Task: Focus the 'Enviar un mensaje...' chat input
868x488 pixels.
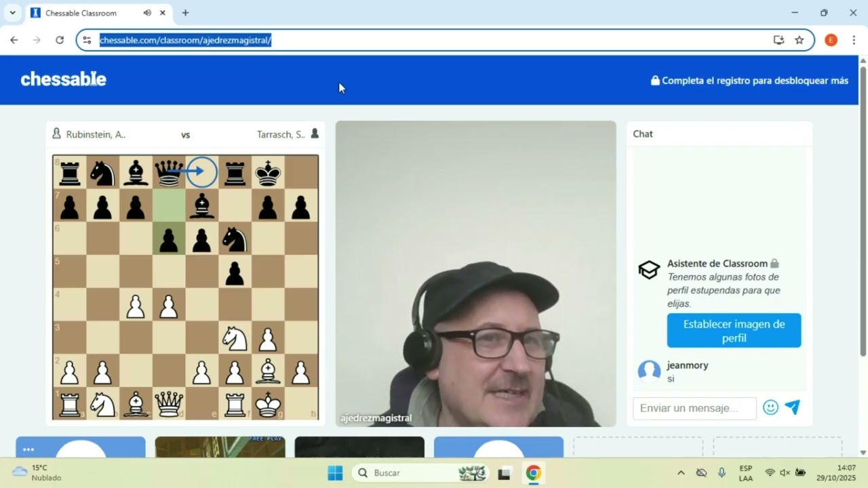Action: [x=694, y=408]
